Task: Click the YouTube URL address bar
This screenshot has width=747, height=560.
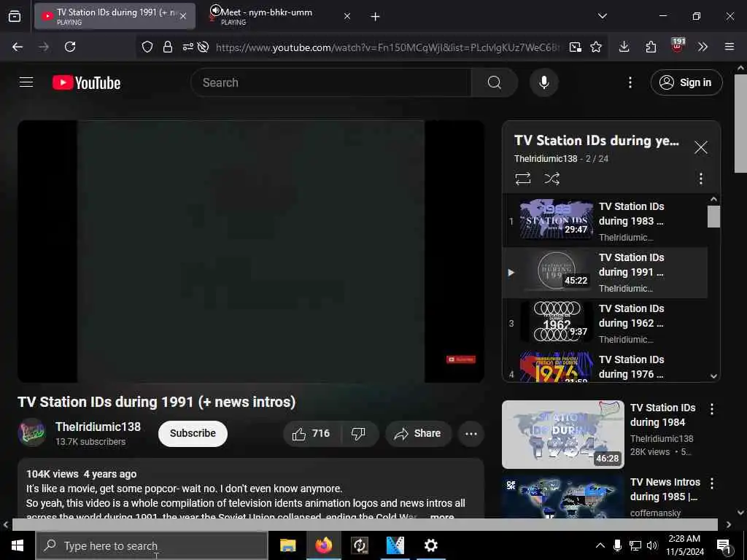Action: pyautogui.click(x=387, y=47)
